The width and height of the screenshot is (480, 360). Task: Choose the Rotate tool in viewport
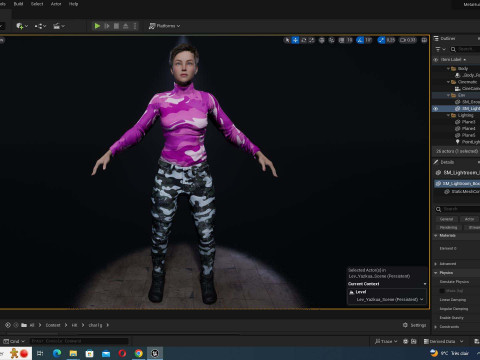pyautogui.click(x=304, y=40)
